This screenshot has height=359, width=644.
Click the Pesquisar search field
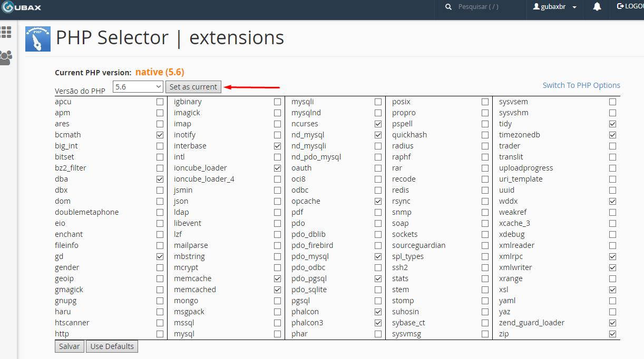pos(485,7)
